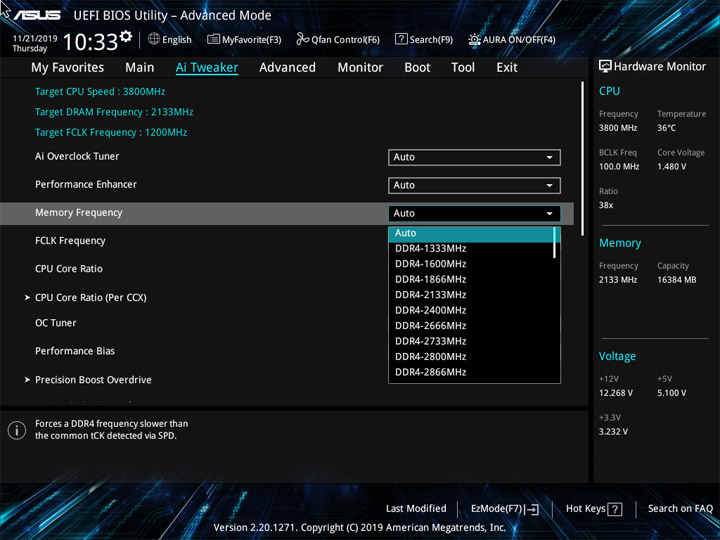Go to Monitor tab

click(x=360, y=68)
